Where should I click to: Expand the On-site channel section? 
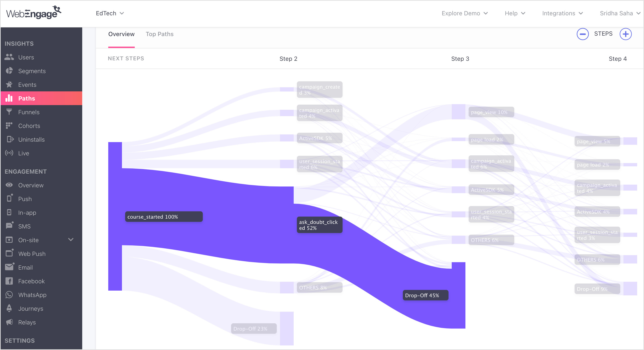pyautogui.click(x=71, y=240)
